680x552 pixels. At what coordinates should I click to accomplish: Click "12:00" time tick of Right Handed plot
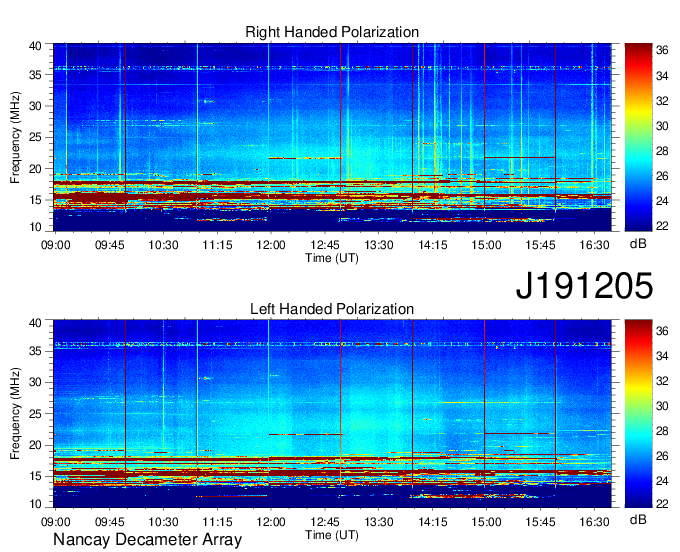271,245
